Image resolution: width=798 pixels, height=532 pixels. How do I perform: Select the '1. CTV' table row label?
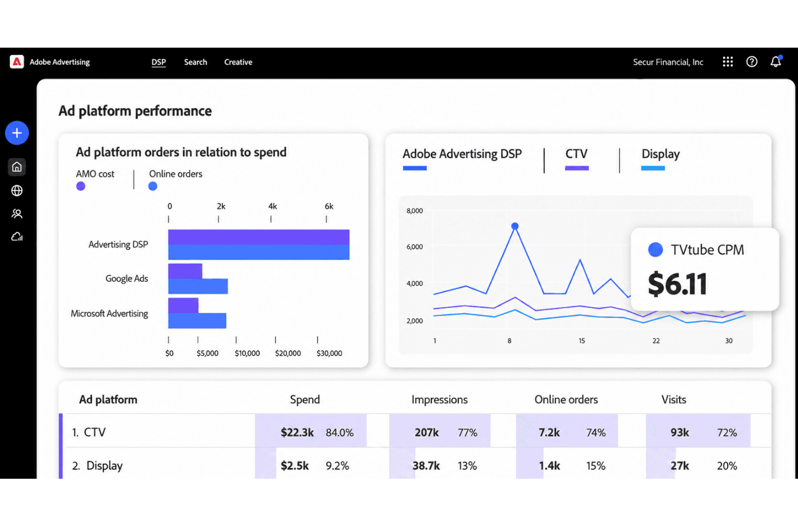coord(89,432)
